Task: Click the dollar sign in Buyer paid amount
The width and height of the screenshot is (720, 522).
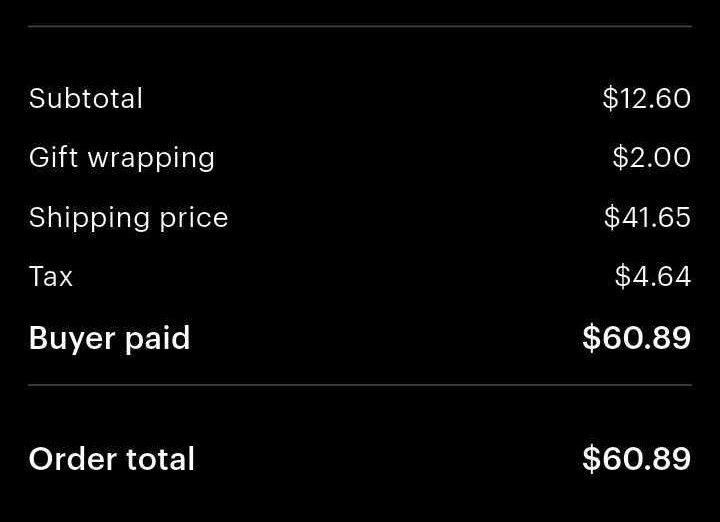Action: click(591, 338)
